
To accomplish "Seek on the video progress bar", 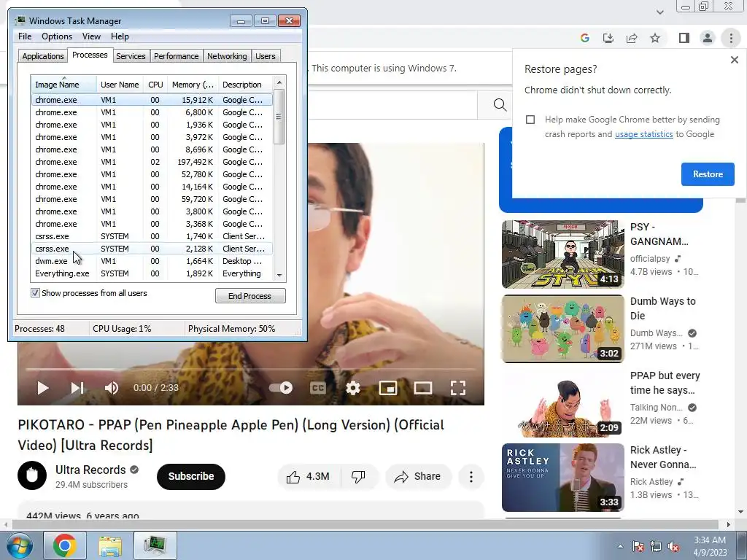I will tap(251, 369).
